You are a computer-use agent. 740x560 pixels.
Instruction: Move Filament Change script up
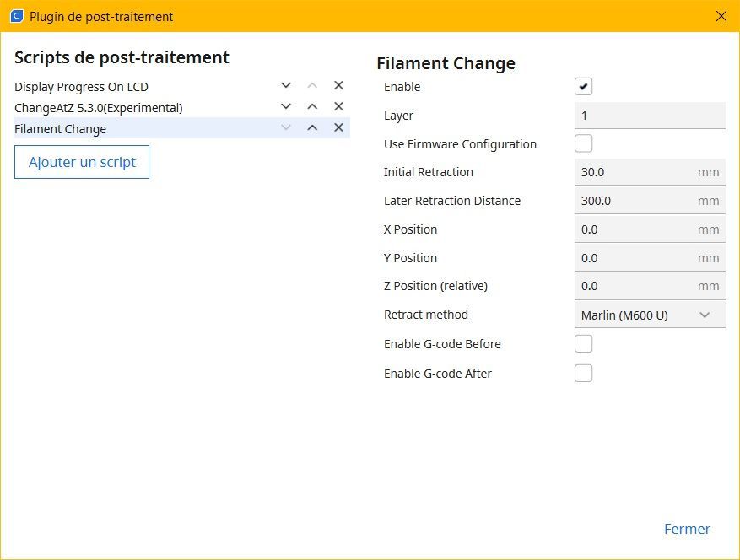tap(312, 128)
